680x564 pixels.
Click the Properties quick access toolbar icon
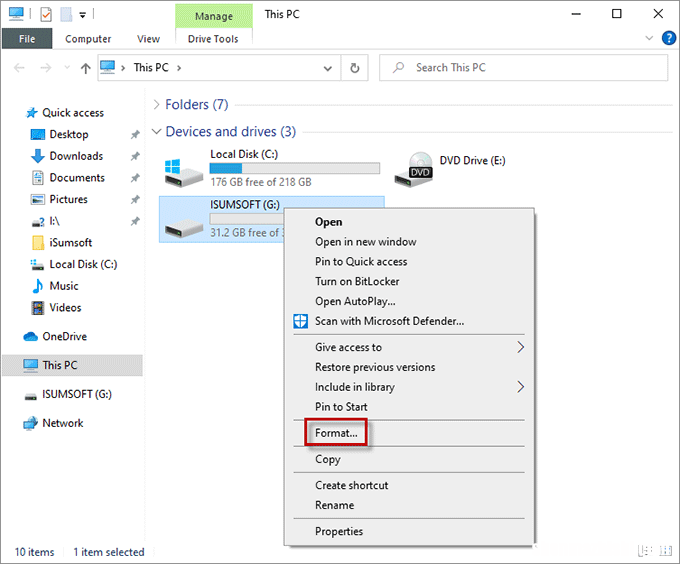coord(46,14)
